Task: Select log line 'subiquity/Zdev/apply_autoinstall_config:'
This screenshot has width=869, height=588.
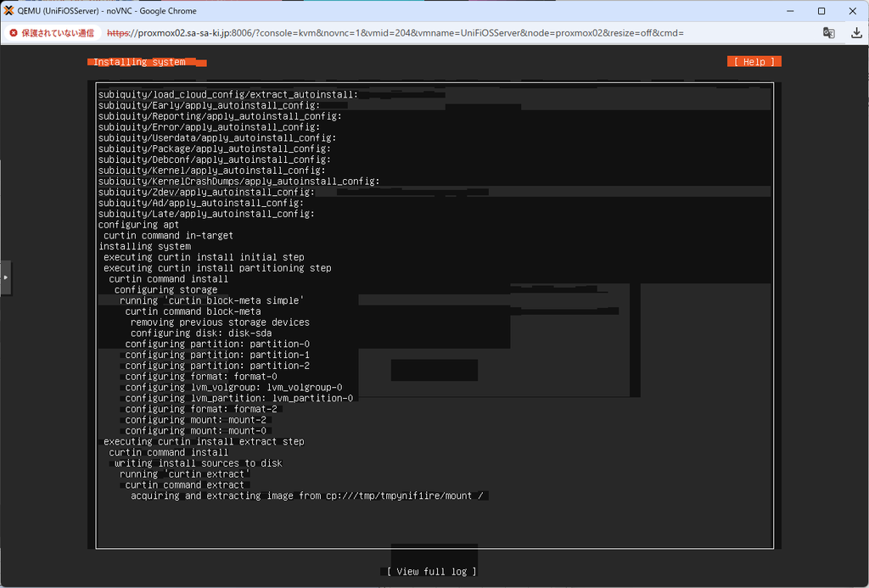Action: click(x=206, y=193)
